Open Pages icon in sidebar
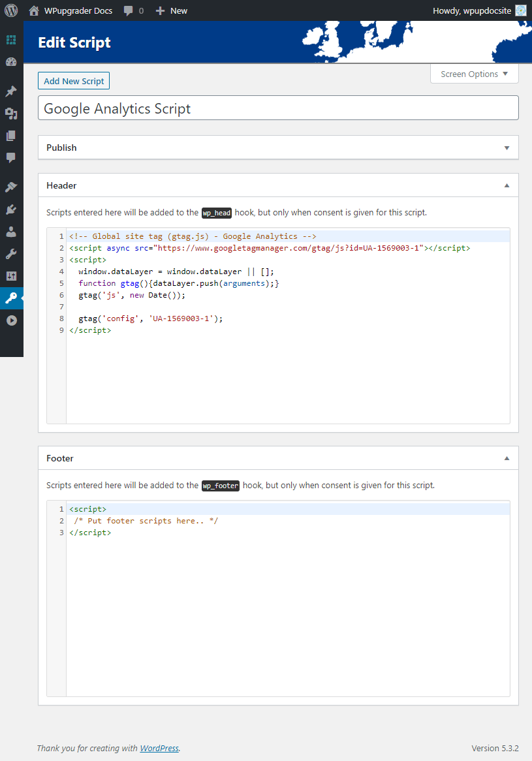 [11, 136]
